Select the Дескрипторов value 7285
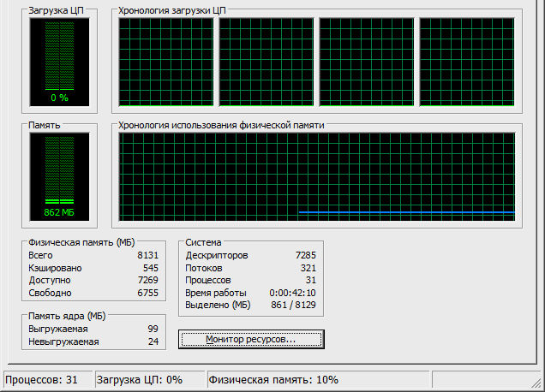545x392 pixels. click(x=306, y=255)
